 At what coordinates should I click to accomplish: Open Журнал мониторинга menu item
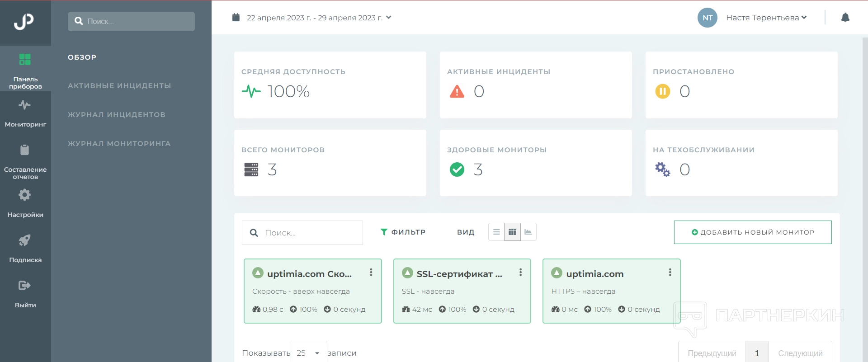119,144
